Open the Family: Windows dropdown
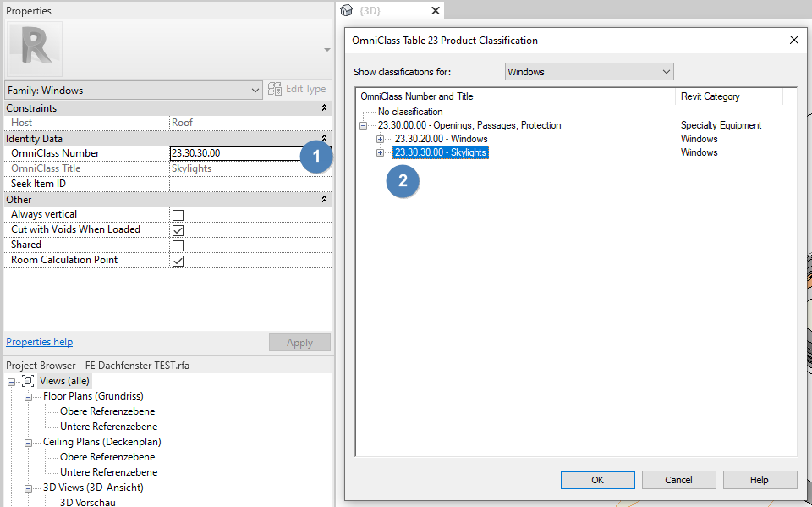Image resolution: width=812 pixels, height=507 pixels. pos(133,91)
